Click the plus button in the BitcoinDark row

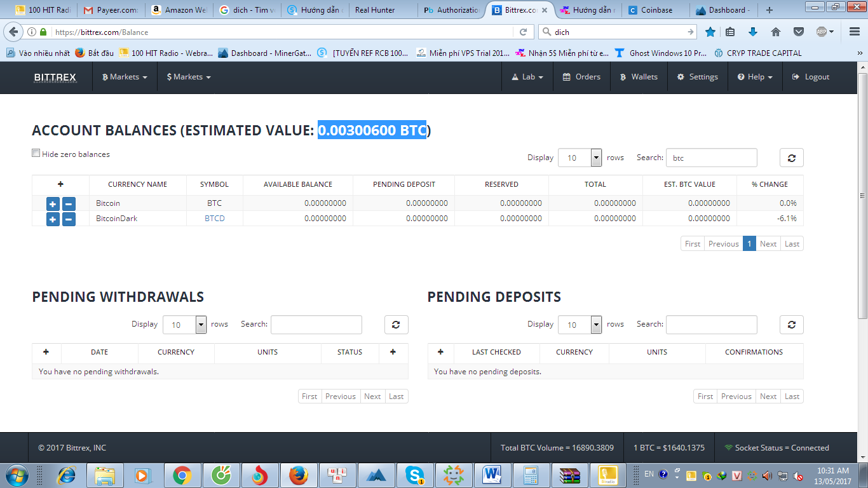click(x=53, y=219)
